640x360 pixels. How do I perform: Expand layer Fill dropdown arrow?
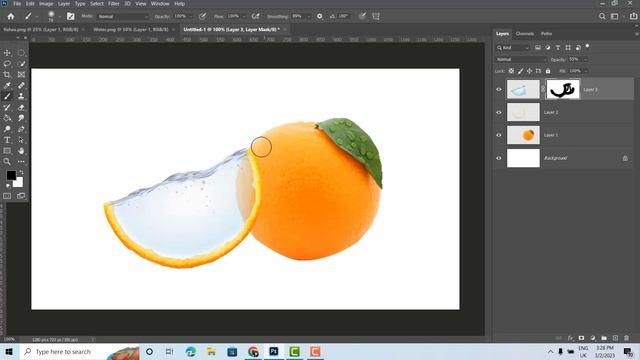click(x=586, y=71)
